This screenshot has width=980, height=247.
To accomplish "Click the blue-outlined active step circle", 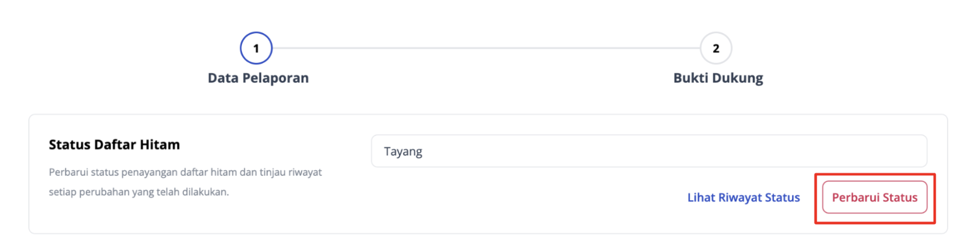I will point(256,48).
